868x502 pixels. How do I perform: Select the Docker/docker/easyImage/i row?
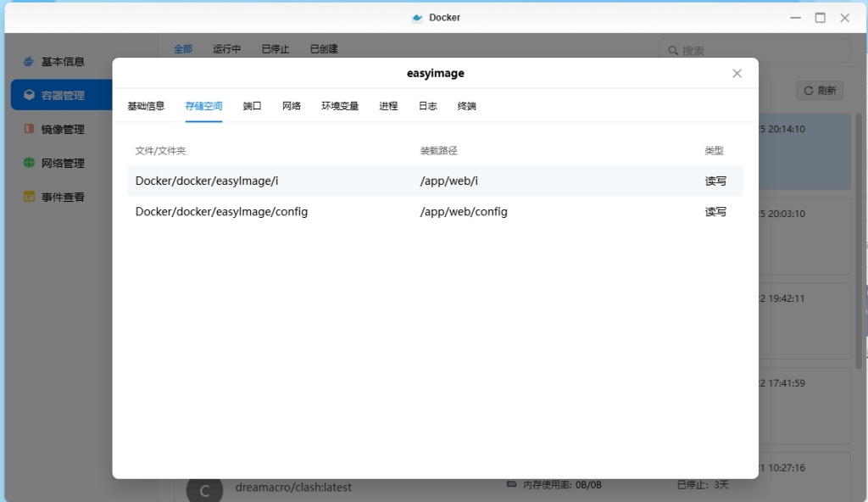(x=435, y=181)
